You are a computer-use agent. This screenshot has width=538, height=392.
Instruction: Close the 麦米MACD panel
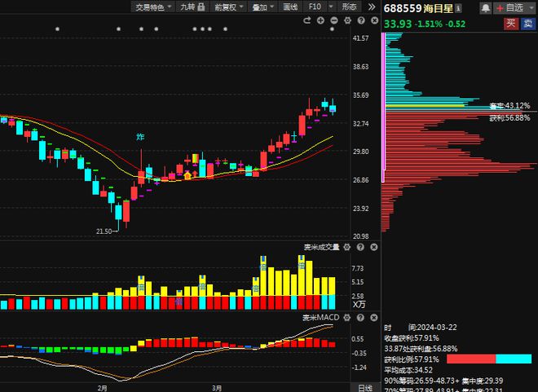[x=374, y=318]
